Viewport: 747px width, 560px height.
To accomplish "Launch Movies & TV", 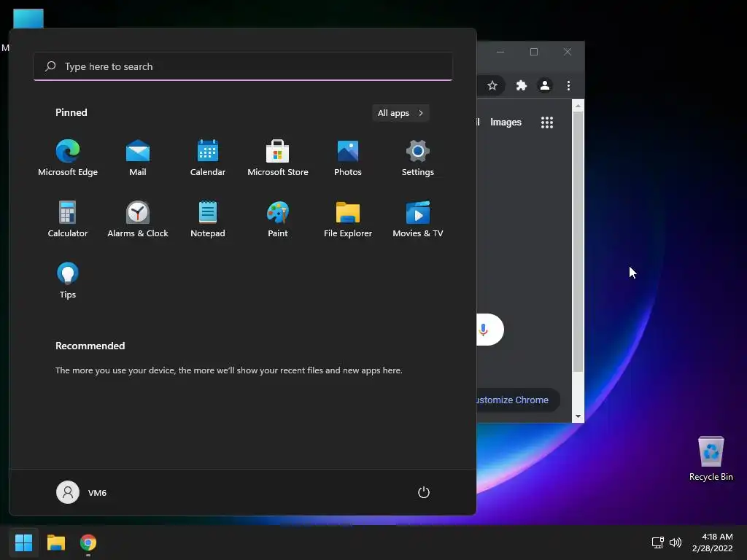I will (418, 219).
